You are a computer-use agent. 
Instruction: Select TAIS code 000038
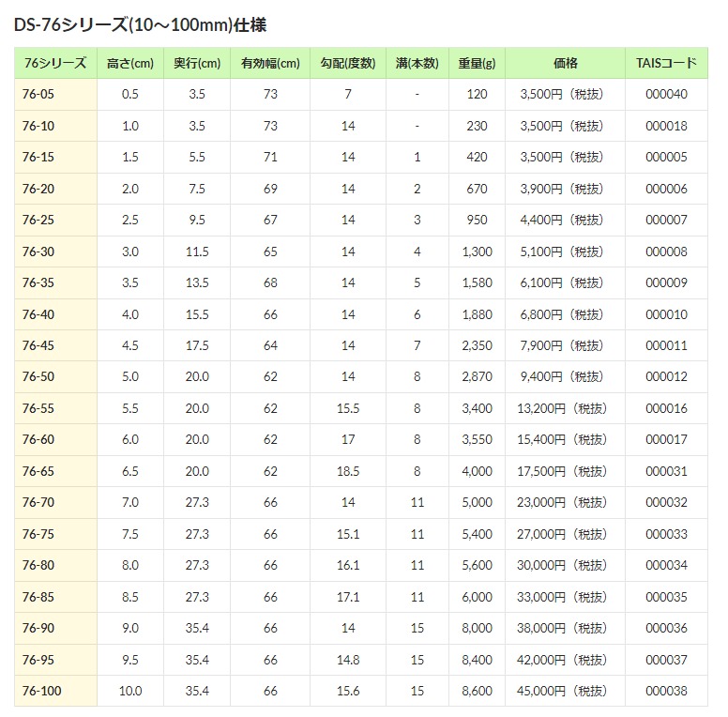(x=666, y=691)
